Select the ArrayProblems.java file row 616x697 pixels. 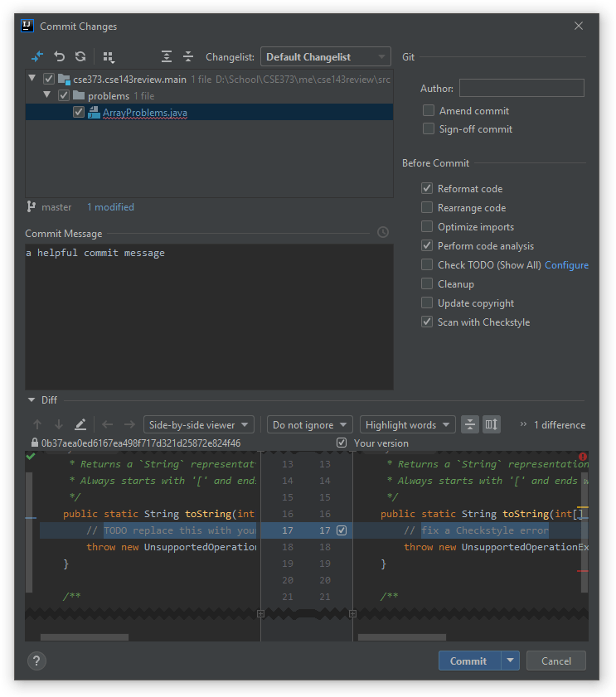coord(209,112)
